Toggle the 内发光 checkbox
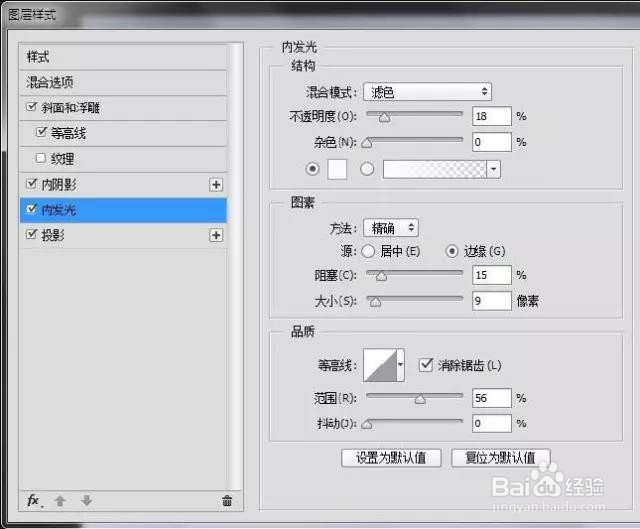640x529 pixels. click(31, 209)
